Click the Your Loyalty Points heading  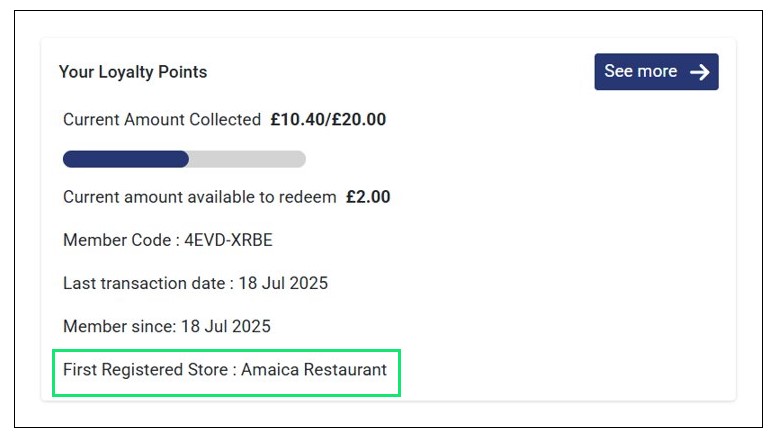click(133, 72)
